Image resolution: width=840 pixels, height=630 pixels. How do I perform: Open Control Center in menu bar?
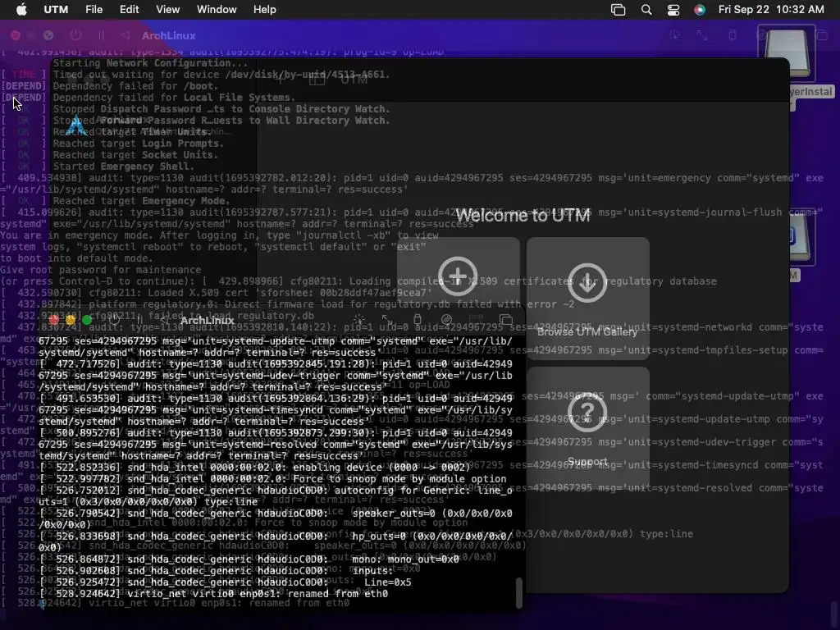point(673,10)
